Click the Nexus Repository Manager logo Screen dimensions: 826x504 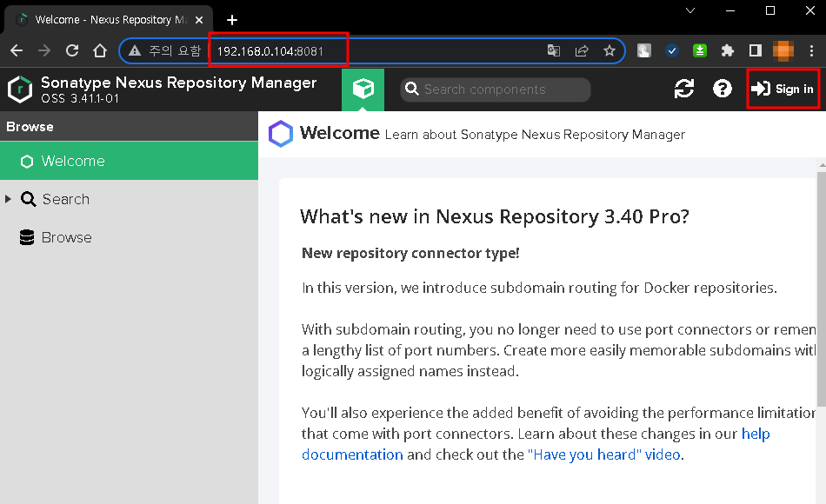click(21, 89)
